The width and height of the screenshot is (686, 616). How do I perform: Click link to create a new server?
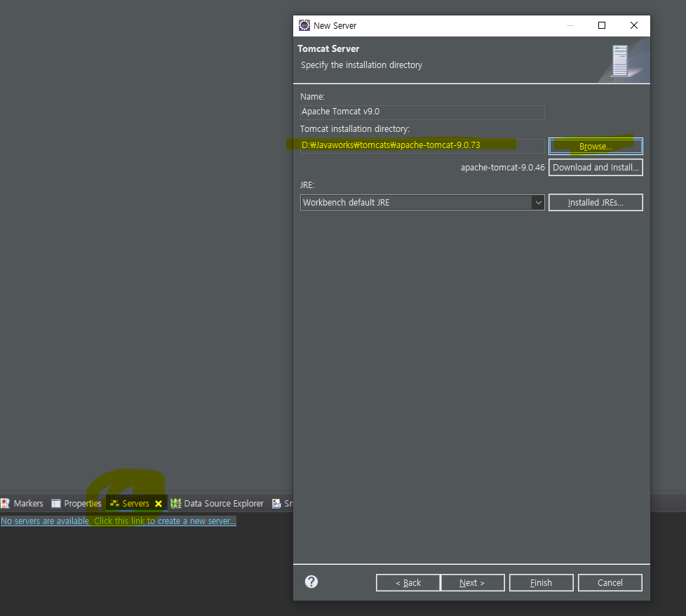tap(118, 521)
